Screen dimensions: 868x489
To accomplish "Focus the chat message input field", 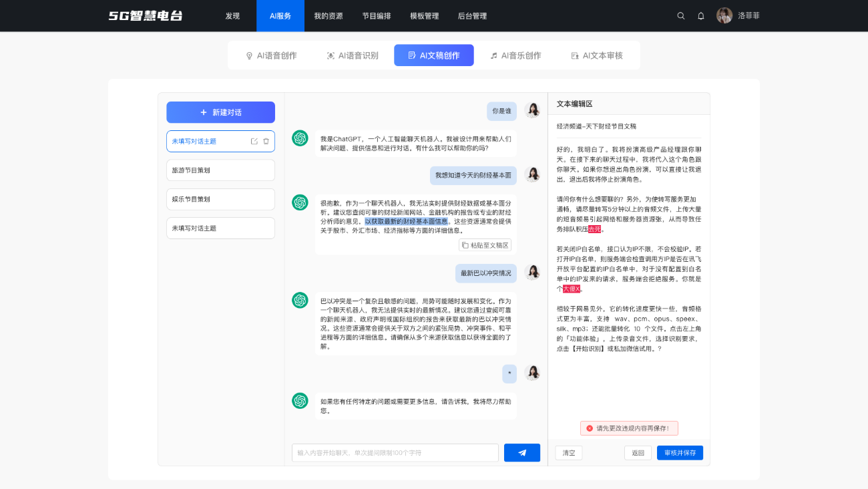I will pos(395,453).
